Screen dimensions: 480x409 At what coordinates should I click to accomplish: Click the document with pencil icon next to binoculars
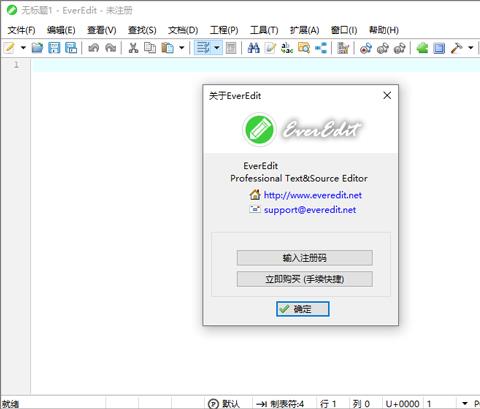coord(270,48)
